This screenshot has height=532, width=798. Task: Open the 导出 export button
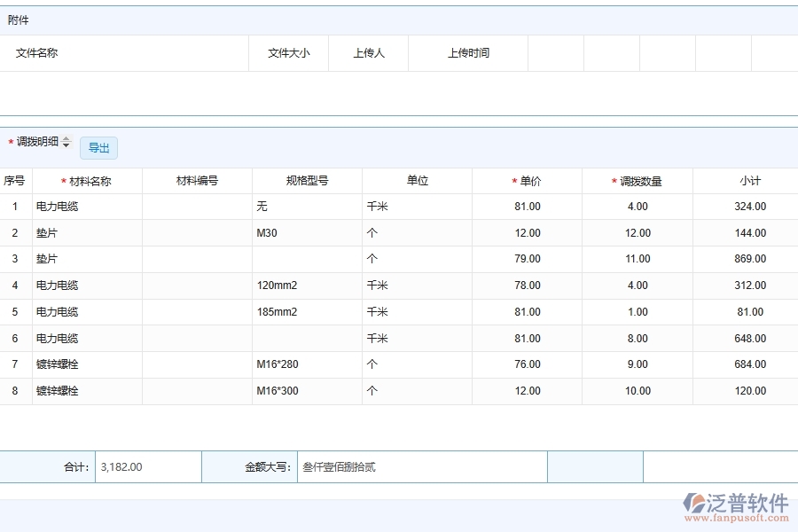[99, 148]
